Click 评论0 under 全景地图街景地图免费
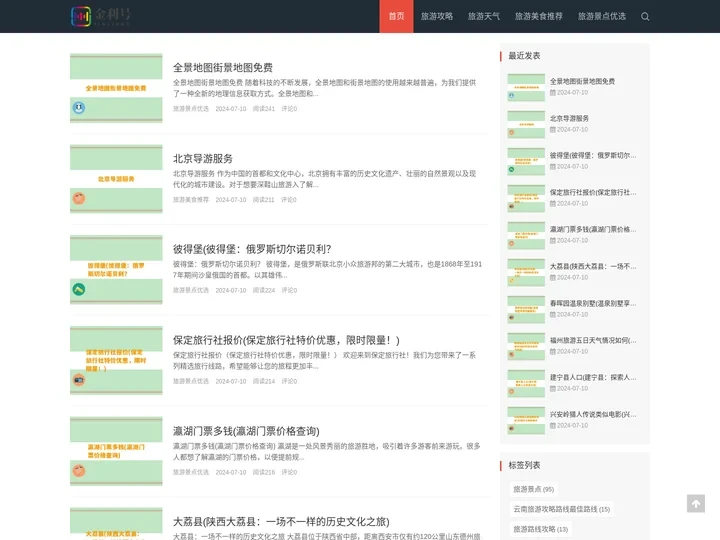 (x=289, y=109)
